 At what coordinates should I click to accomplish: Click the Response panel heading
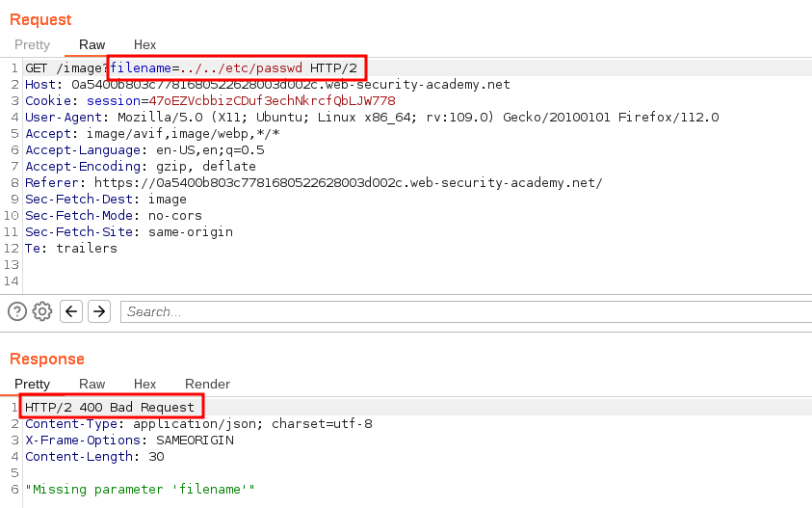tap(46, 359)
